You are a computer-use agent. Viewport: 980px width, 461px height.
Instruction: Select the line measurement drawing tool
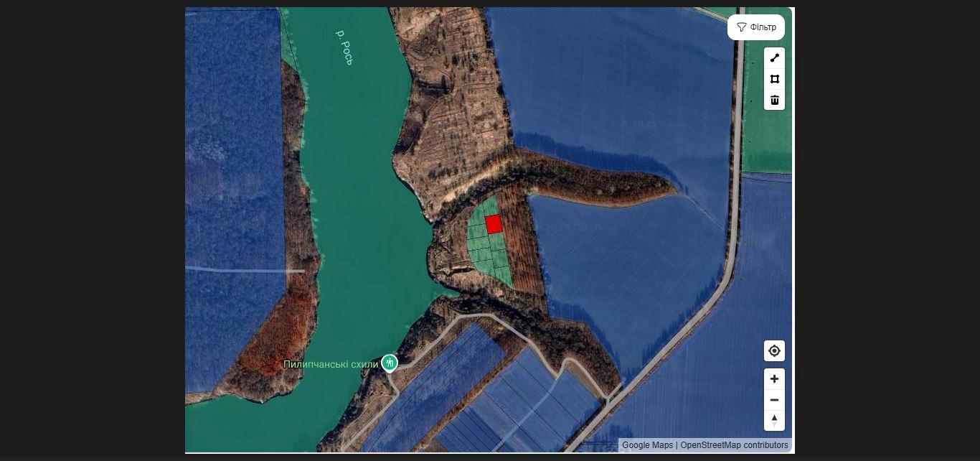pyautogui.click(x=774, y=58)
